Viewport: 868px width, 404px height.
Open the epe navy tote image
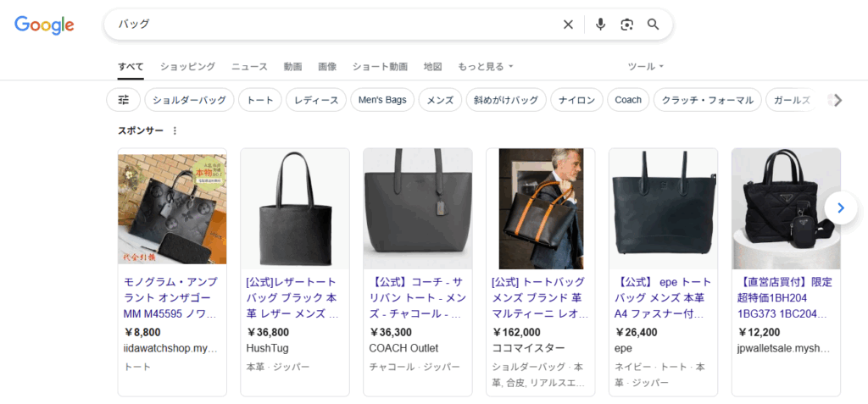[663, 208]
